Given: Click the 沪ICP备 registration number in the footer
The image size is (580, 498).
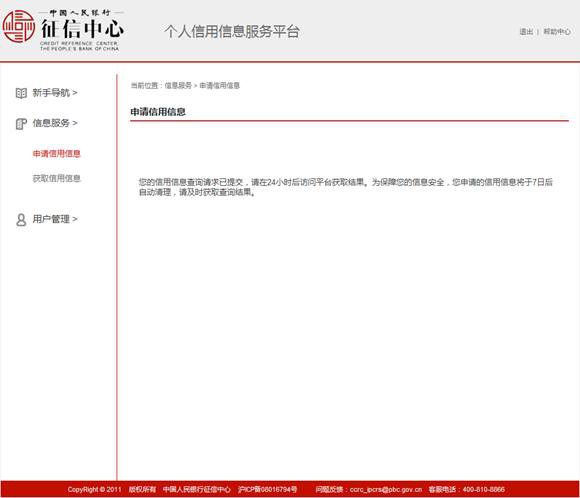Looking at the screenshot, I should point(267,489).
